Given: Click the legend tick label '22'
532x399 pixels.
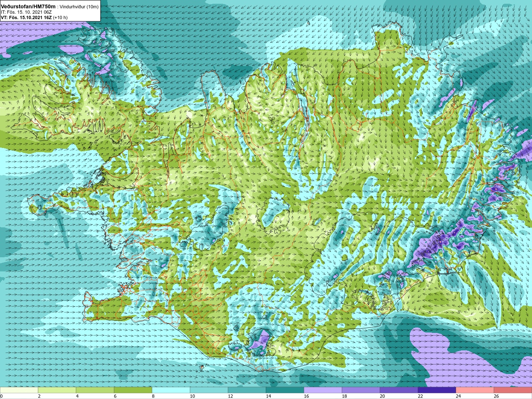Looking at the screenshot, I should tap(420, 396).
